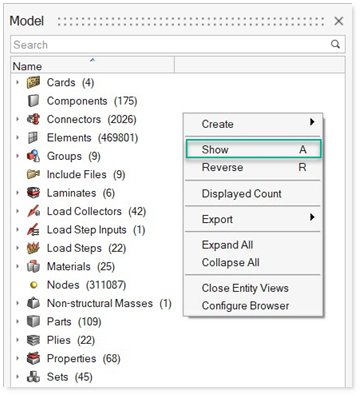The width and height of the screenshot is (361, 396).
Task: Click the Properties icon
Action: (x=33, y=358)
